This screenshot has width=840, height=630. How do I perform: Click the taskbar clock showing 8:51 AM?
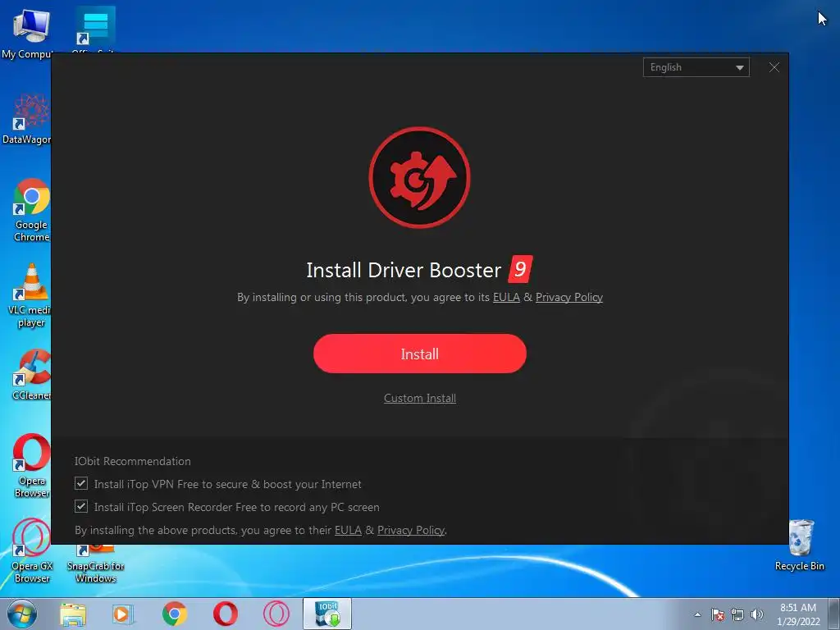pos(798,614)
